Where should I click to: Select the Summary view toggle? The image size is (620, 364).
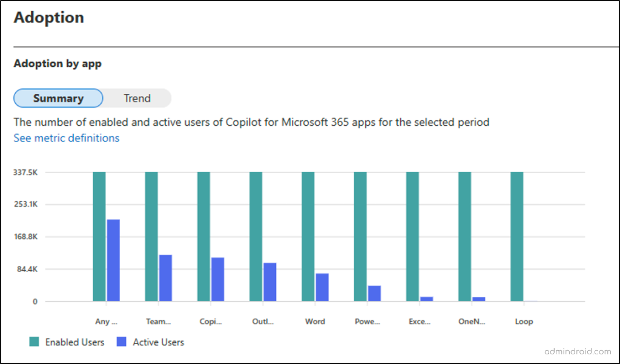(x=58, y=98)
